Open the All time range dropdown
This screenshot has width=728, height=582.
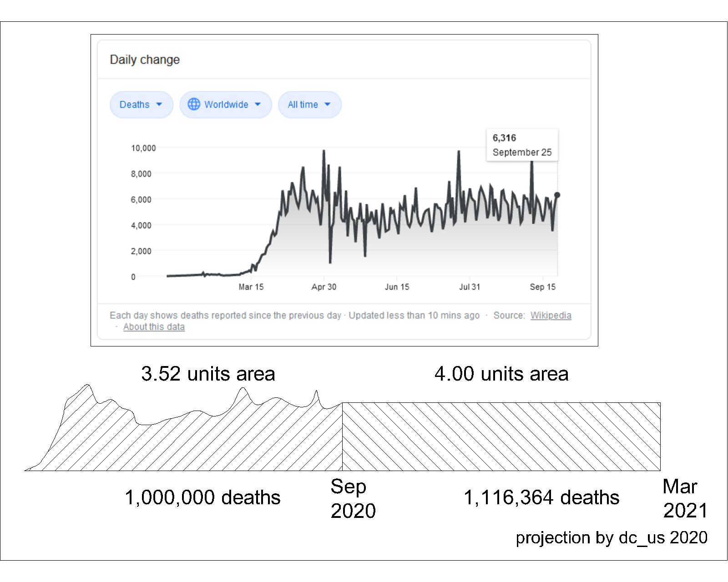pos(309,105)
